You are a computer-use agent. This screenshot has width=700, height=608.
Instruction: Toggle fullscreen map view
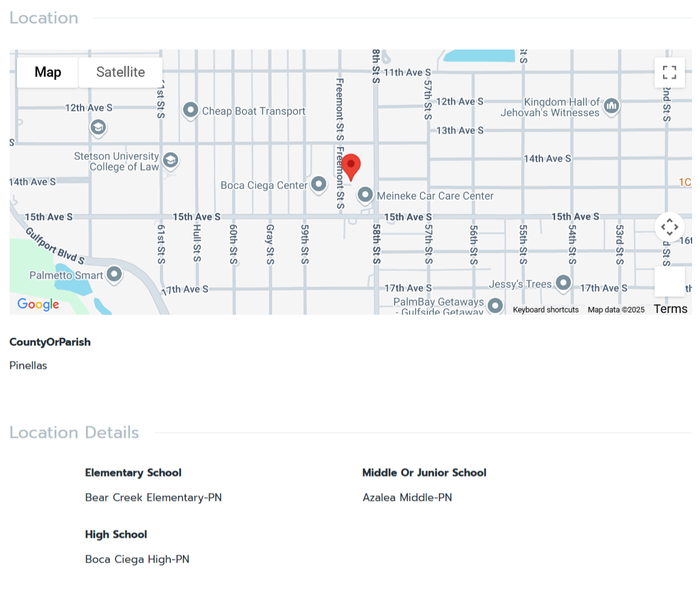(669, 73)
